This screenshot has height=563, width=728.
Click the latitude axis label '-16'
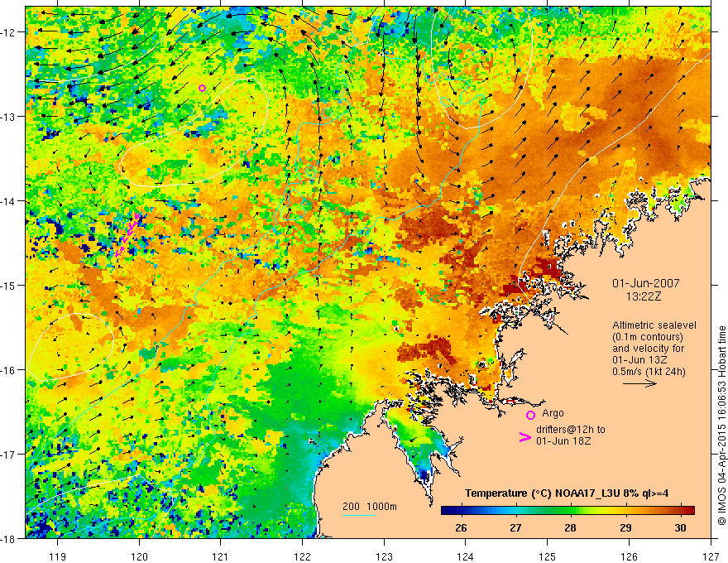tap(8, 370)
